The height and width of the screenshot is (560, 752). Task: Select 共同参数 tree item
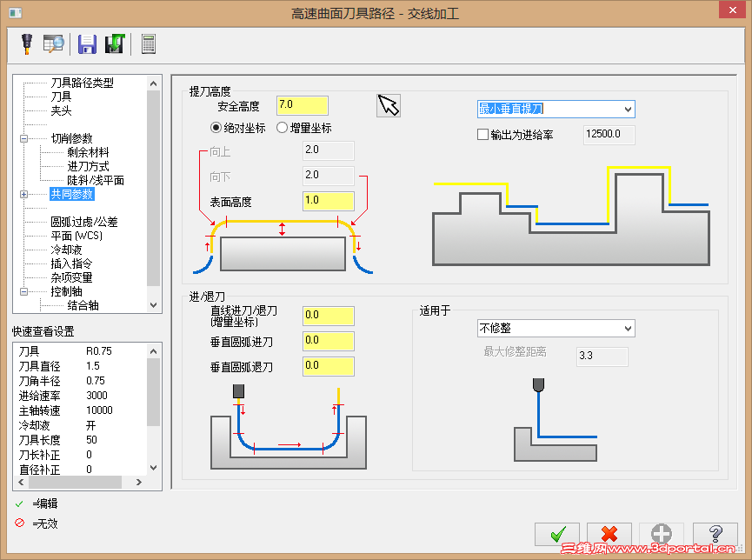coord(72,194)
